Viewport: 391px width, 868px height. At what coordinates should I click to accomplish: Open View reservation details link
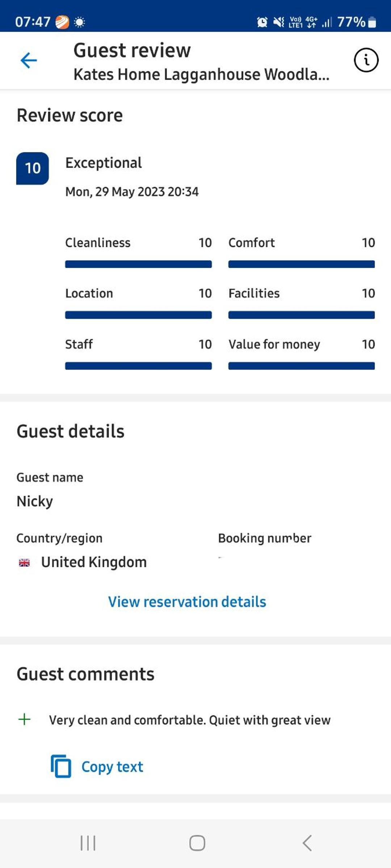coord(187,602)
